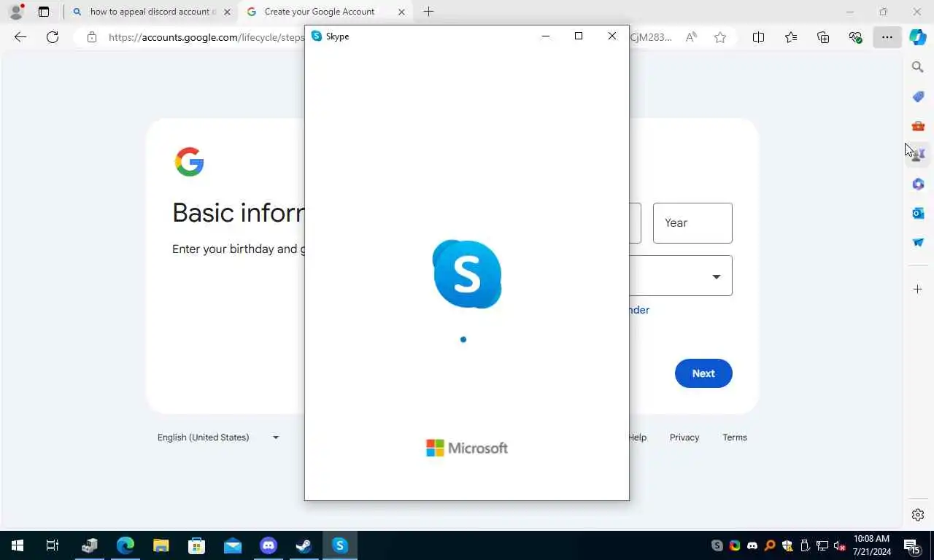Image resolution: width=934 pixels, height=560 pixels.
Task: Open the computer app pinned in taskbar
Action: click(x=90, y=545)
